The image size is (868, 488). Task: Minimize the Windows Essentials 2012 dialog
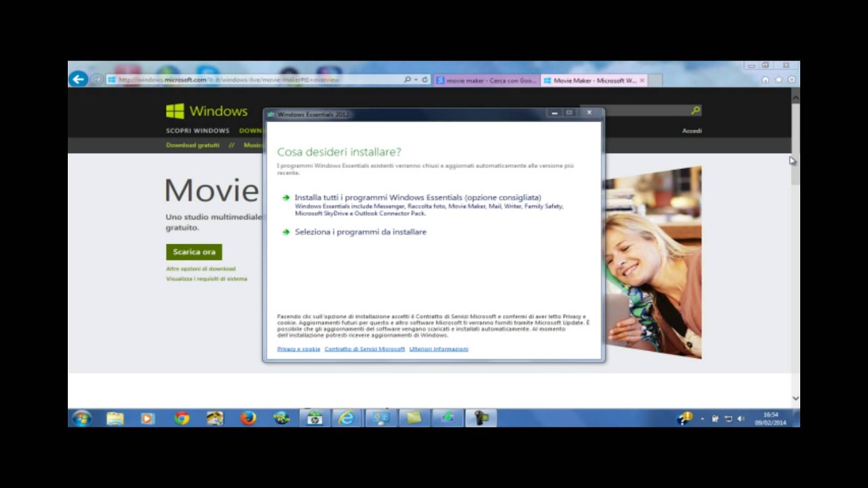(554, 113)
